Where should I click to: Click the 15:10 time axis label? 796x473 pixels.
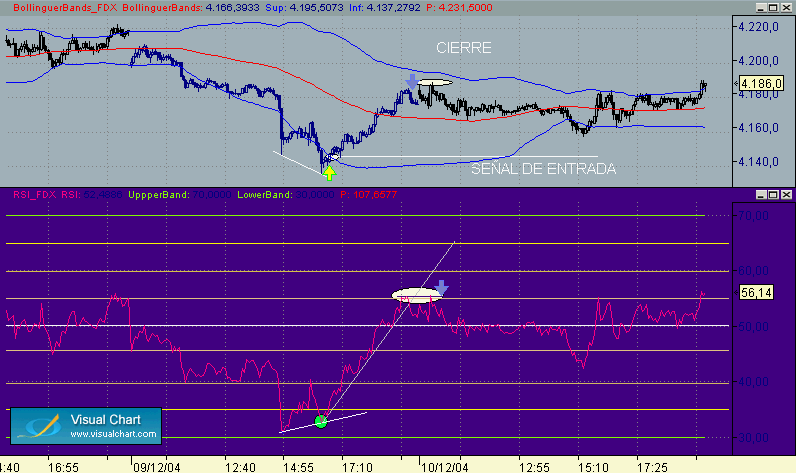[x=593, y=467]
